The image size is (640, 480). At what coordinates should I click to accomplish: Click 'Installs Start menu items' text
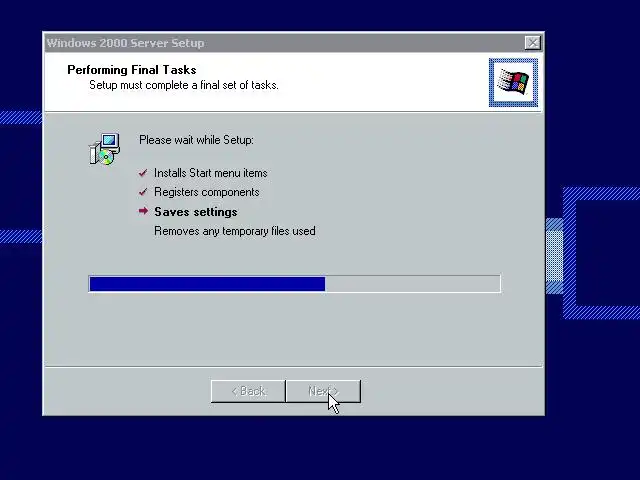click(x=211, y=173)
